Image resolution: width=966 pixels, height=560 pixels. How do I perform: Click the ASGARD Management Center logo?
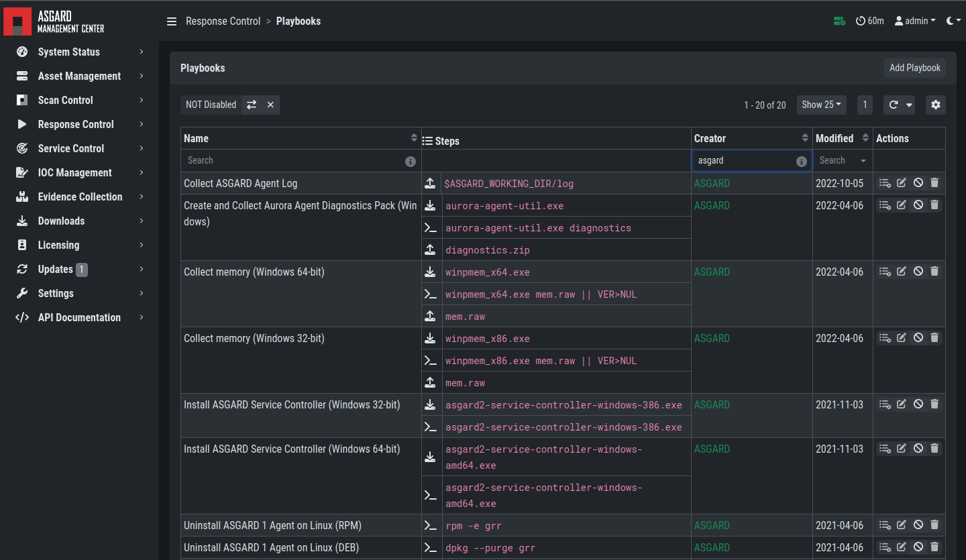pyautogui.click(x=54, y=21)
